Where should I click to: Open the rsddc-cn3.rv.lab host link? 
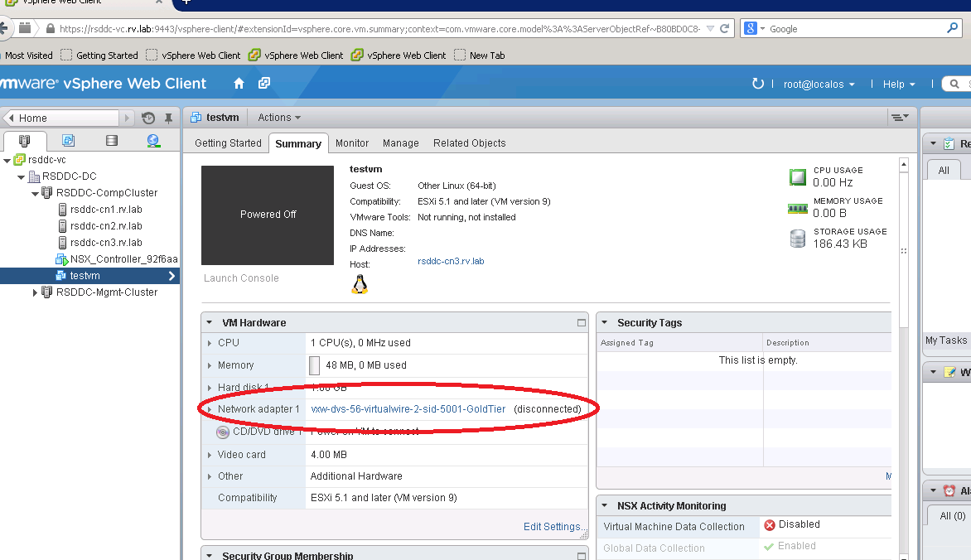click(451, 261)
